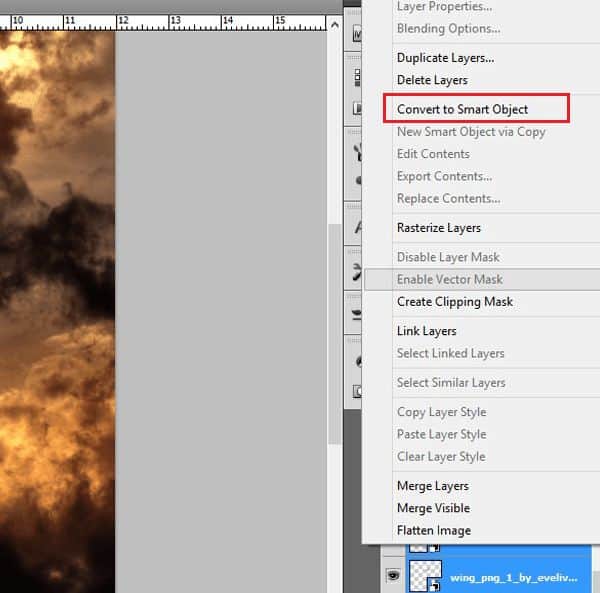
Task: Click the Blending Options entry
Action: click(x=448, y=29)
